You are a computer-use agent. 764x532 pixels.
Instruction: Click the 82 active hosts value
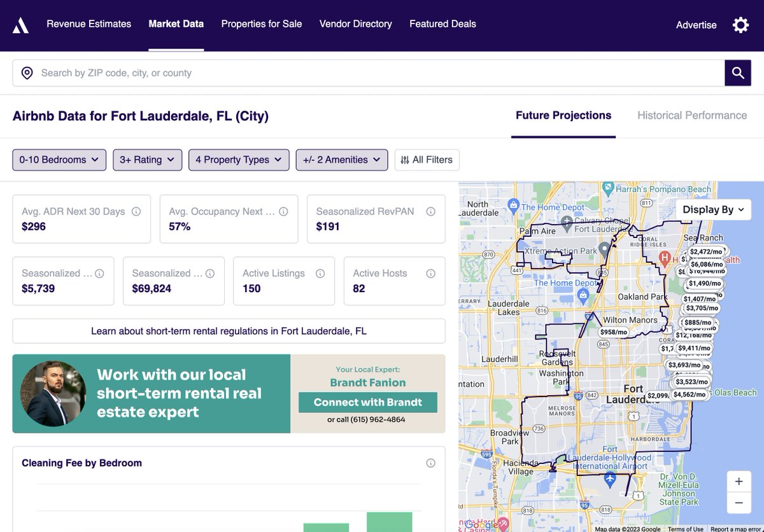pyautogui.click(x=359, y=288)
